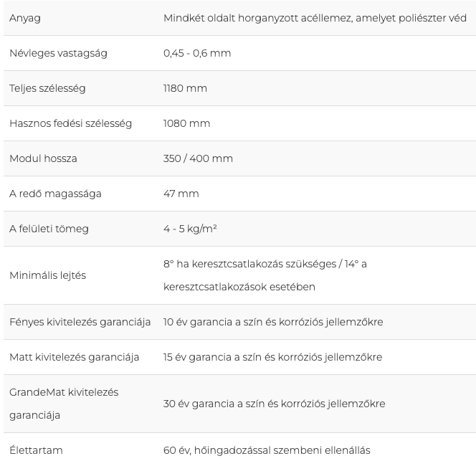Select the 0,45 - 0,6 mm thickness value

197,53
